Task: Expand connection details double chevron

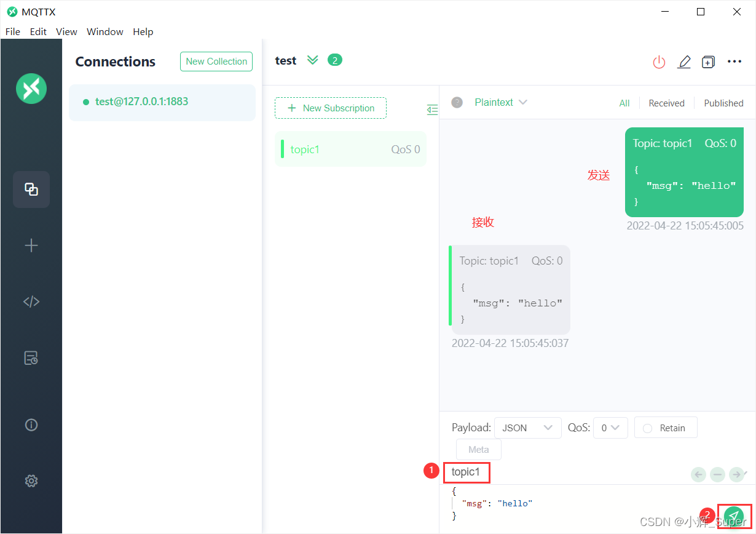Action: pos(313,60)
